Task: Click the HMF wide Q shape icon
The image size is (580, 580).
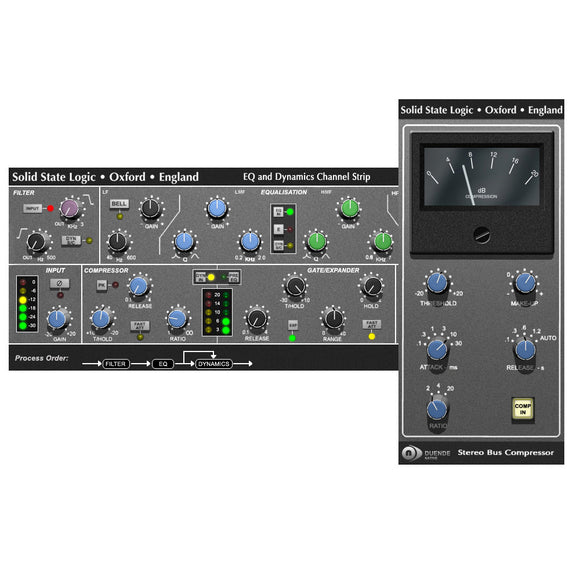Action: pyautogui.click(x=307, y=256)
